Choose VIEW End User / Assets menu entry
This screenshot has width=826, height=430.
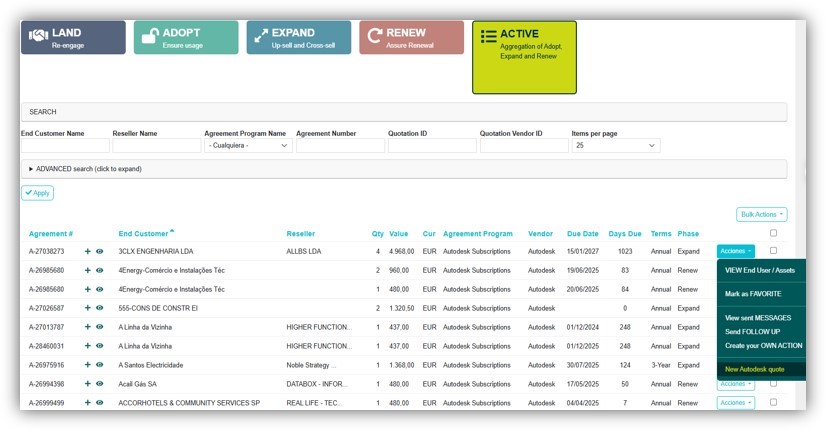(x=760, y=270)
